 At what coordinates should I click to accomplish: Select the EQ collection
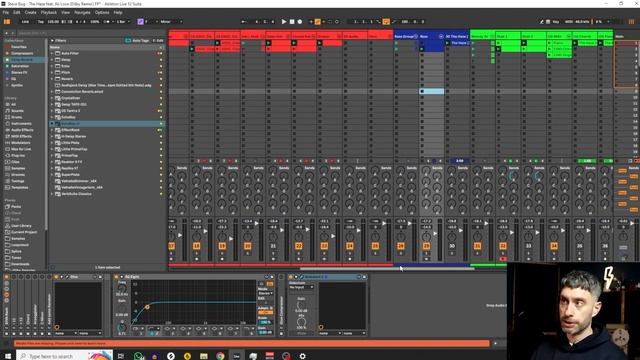click(x=14, y=79)
